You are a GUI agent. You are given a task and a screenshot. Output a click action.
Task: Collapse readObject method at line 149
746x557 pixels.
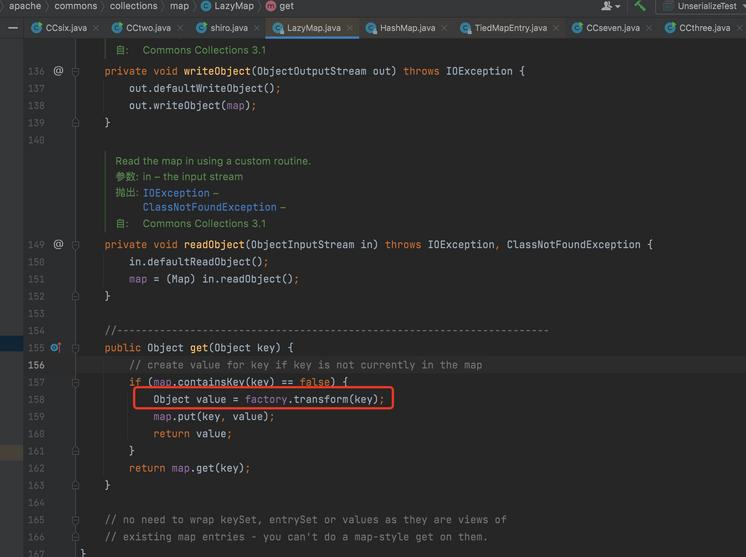coord(75,245)
